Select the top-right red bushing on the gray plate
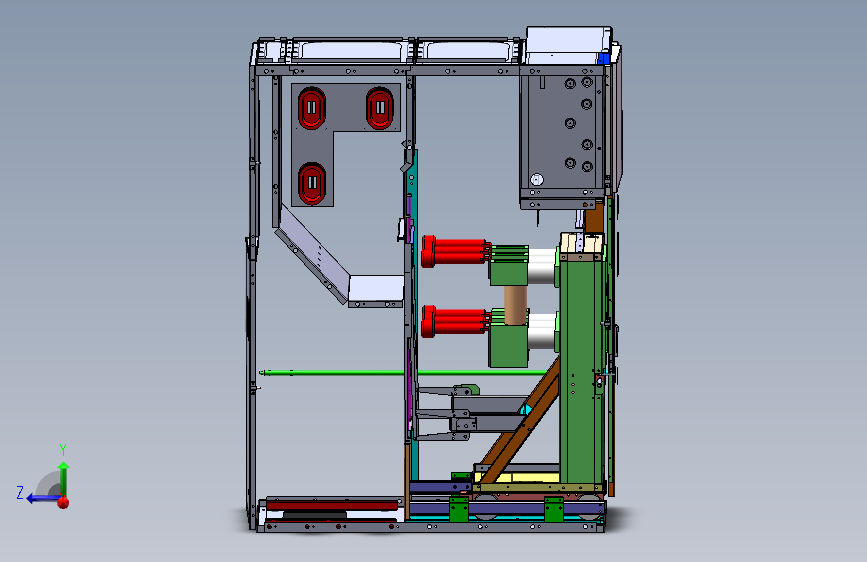Viewport: 867px width, 562px height. tap(380, 108)
